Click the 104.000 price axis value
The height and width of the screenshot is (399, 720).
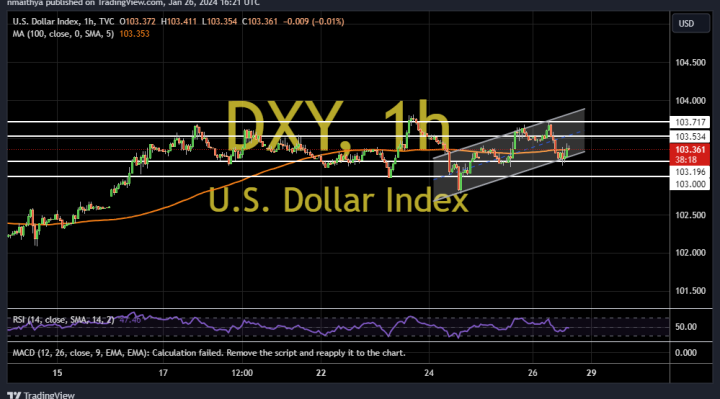[690, 101]
